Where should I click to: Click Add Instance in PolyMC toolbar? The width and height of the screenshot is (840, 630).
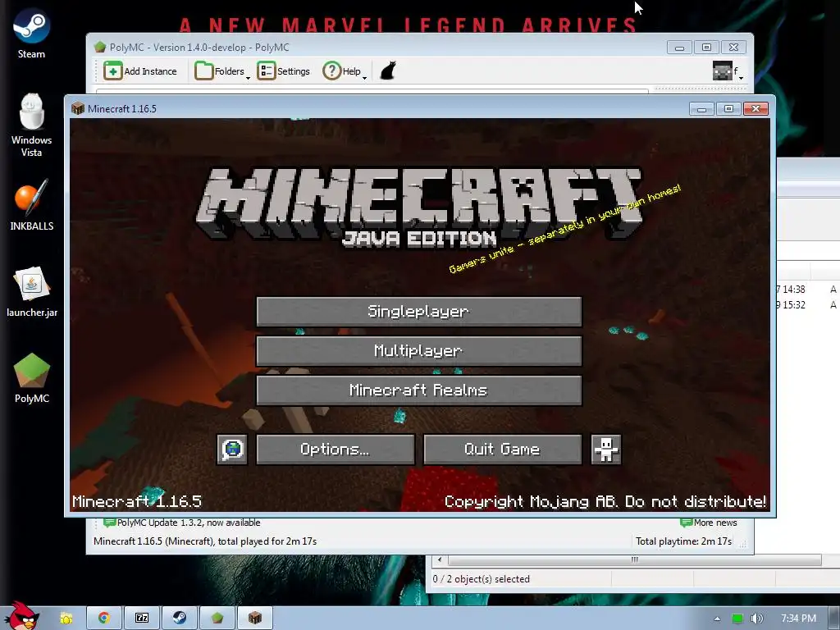click(x=139, y=71)
